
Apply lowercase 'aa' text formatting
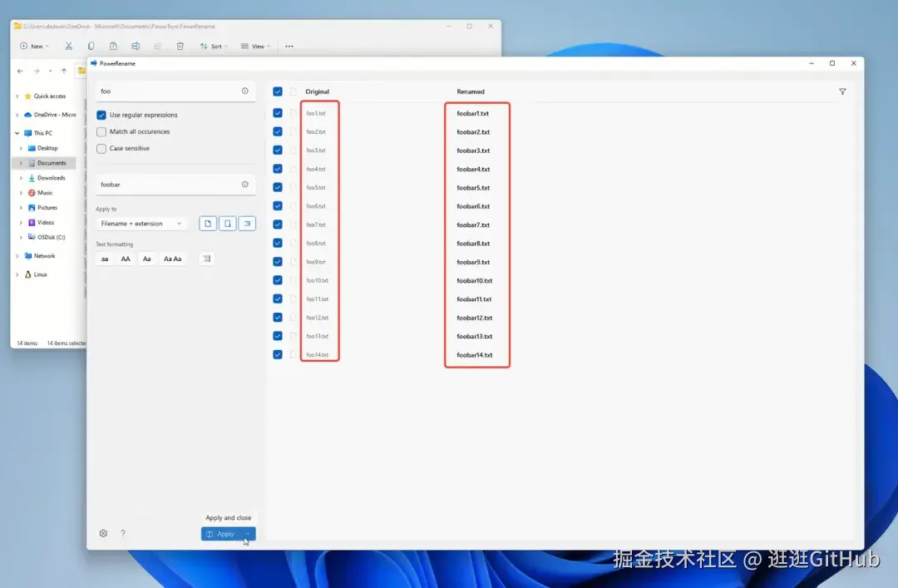(x=105, y=259)
